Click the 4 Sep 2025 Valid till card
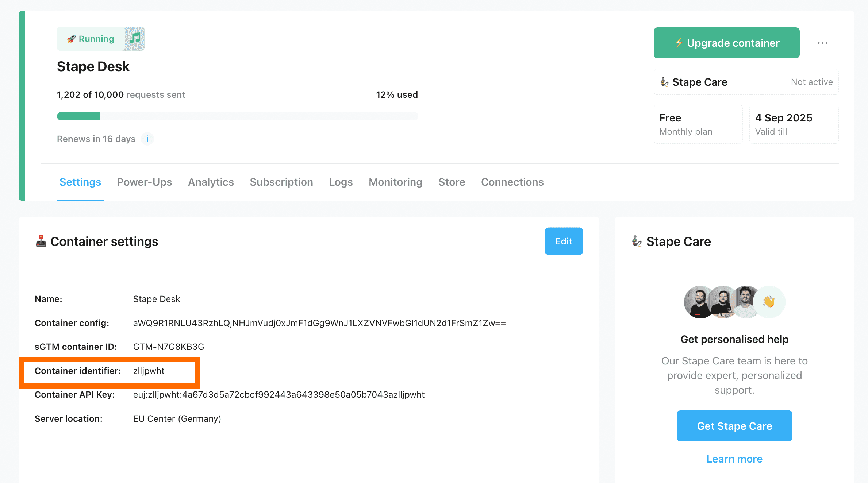Viewport: 868px width, 483px height. (794, 124)
